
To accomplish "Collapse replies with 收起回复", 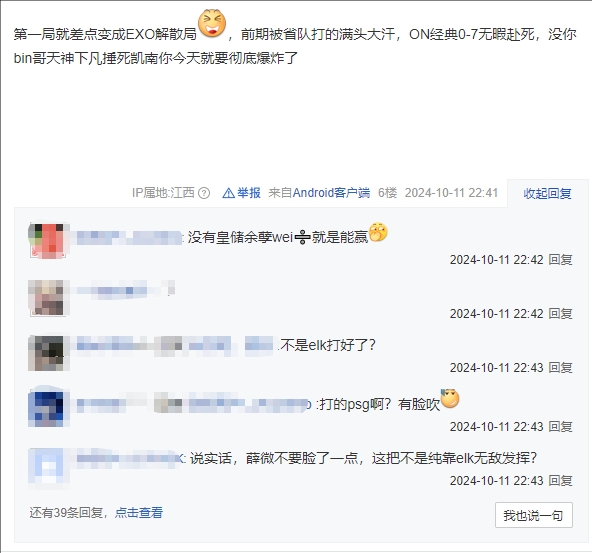I will (547, 194).
